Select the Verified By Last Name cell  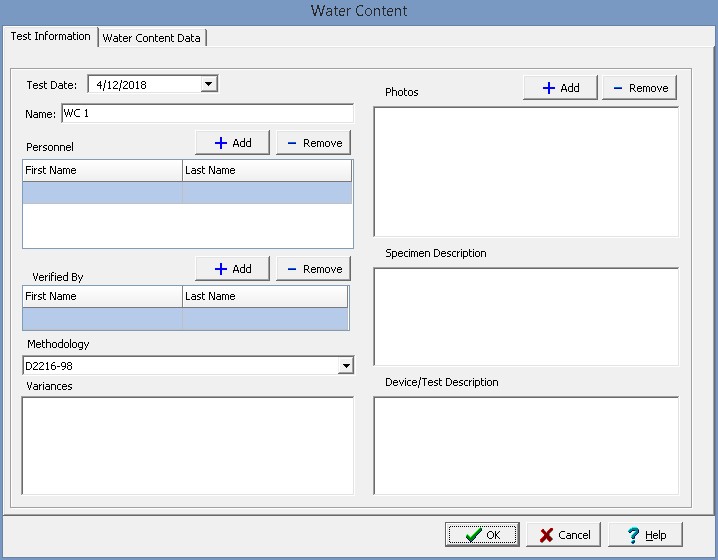tap(264, 319)
